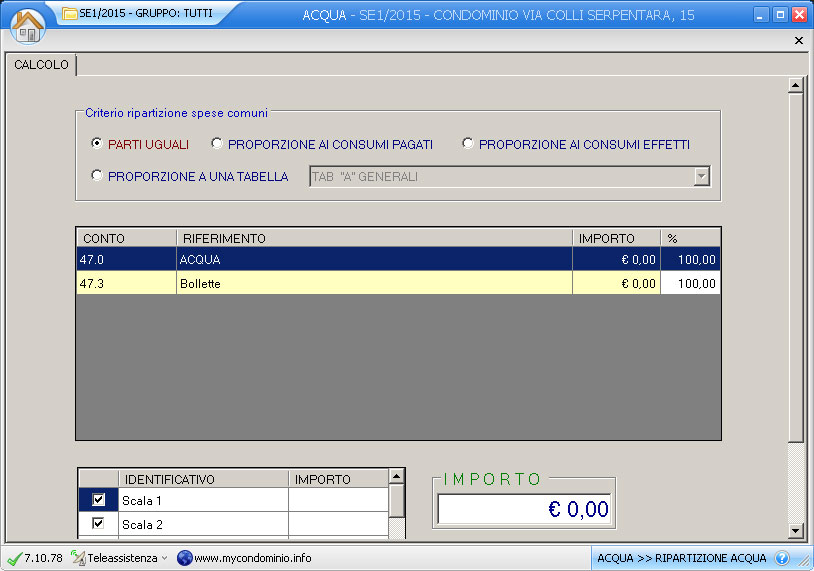Image resolution: width=814 pixels, height=571 pixels.
Task: Expand the TAB "A" GENERALI dropdown
Action: pos(701,176)
